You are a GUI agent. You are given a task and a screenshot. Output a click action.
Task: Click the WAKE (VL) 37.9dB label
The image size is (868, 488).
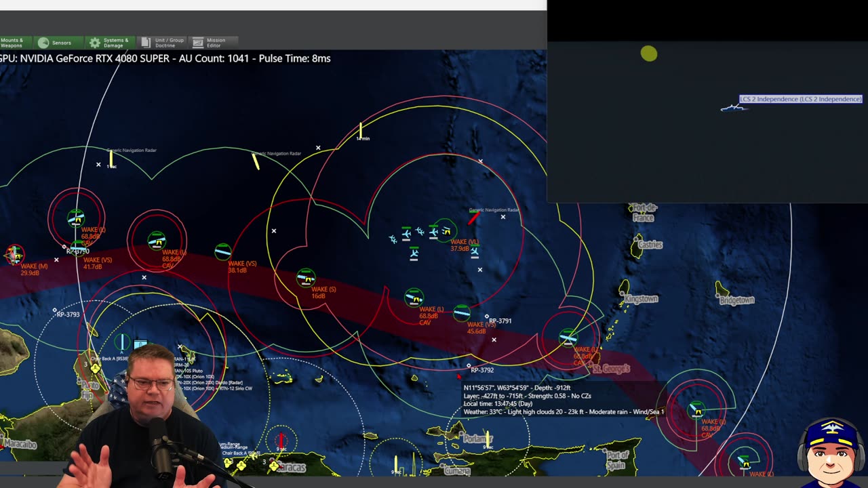pyautogui.click(x=465, y=245)
